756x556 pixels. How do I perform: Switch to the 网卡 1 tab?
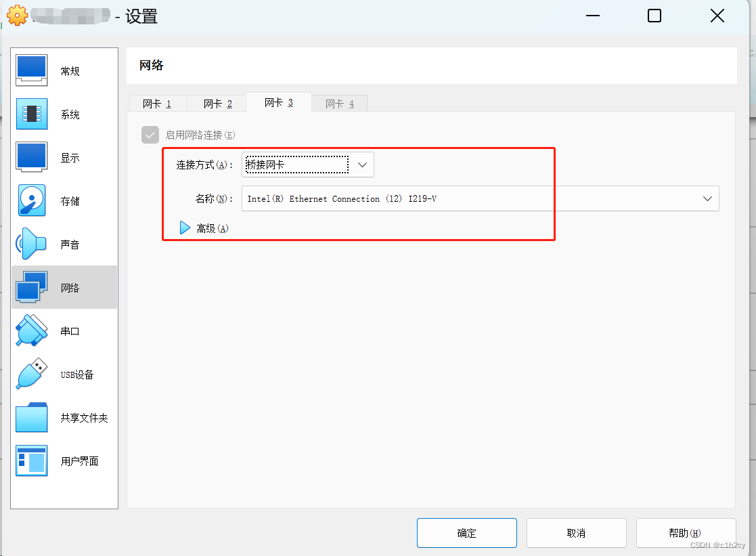coord(157,104)
